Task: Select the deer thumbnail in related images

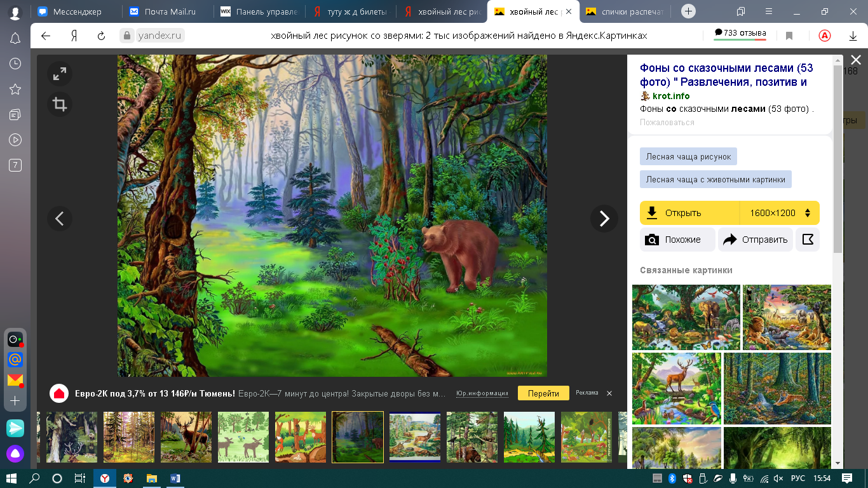Action: [677, 388]
